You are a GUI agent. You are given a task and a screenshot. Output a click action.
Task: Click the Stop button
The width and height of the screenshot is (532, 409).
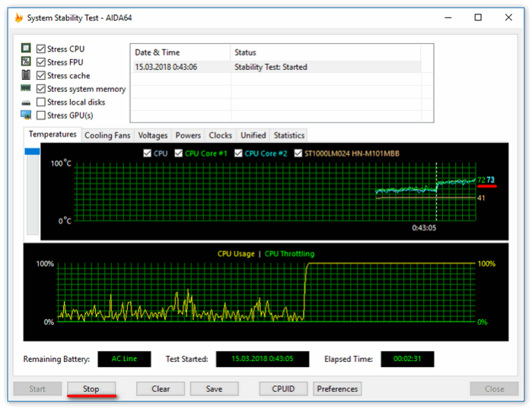[x=91, y=388]
